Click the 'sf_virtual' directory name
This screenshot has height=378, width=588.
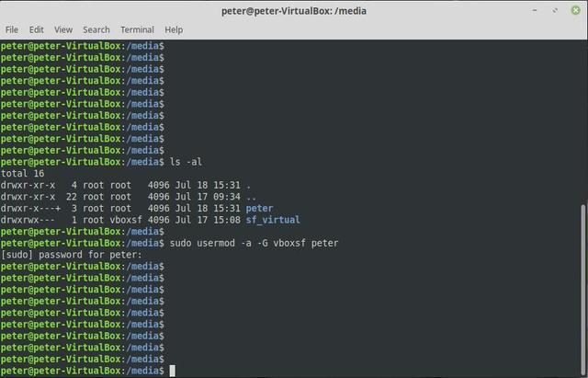click(x=273, y=220)
